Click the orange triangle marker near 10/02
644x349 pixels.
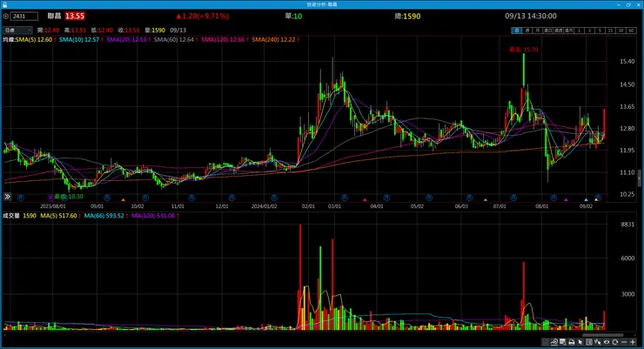124,200
